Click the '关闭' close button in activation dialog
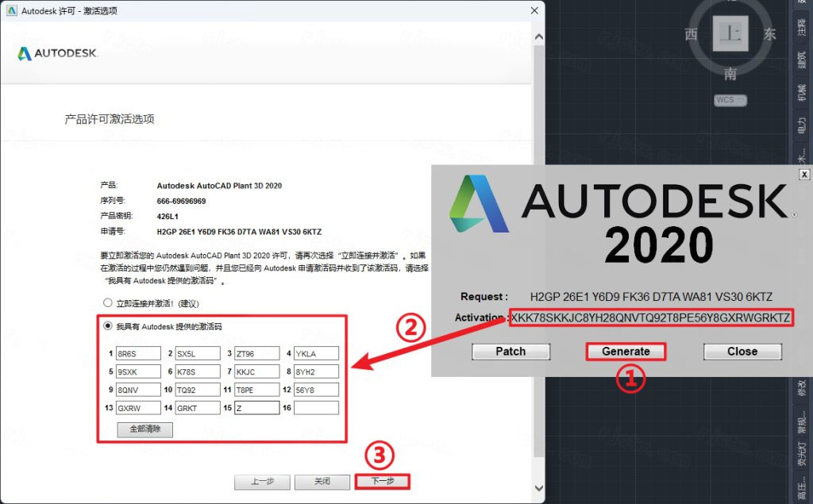Screen dimensions: 813x504 [x=322, y=482]
